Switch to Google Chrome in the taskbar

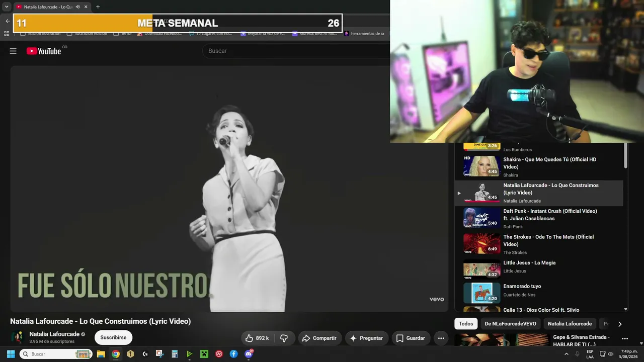tap(115, 354)
